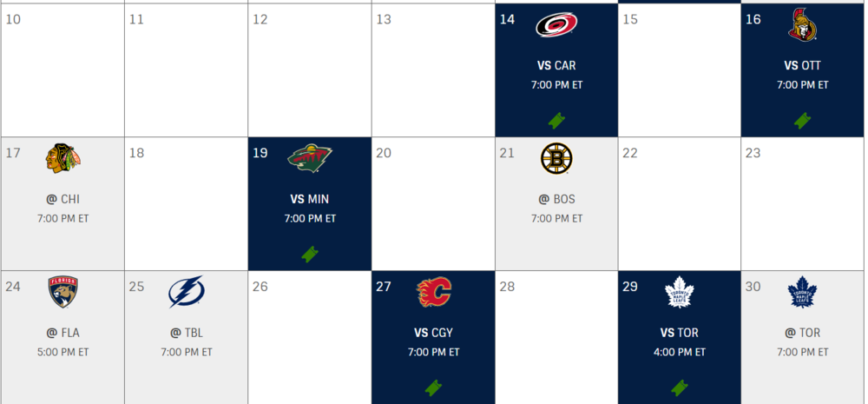Open the VS CAR game link

(x=556, y=65)
